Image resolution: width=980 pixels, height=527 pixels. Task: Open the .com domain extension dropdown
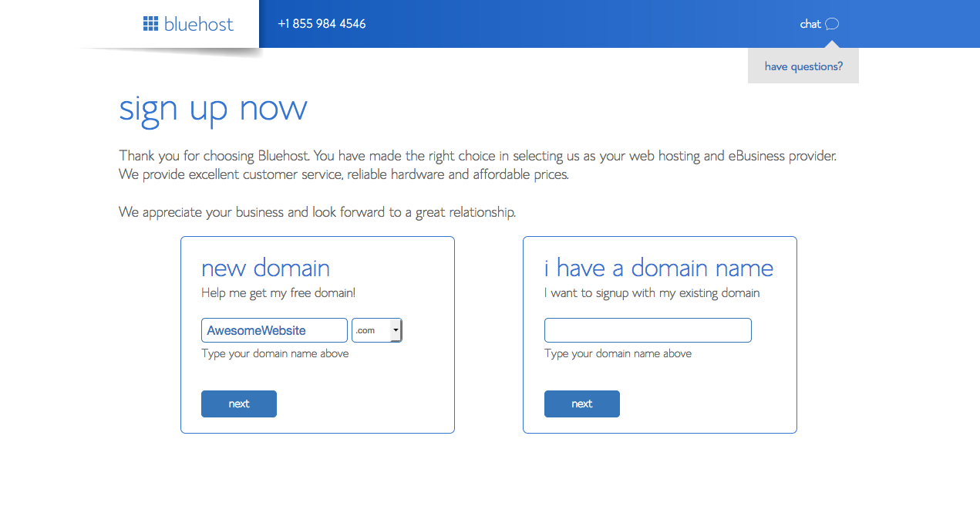tap(377, 330)
